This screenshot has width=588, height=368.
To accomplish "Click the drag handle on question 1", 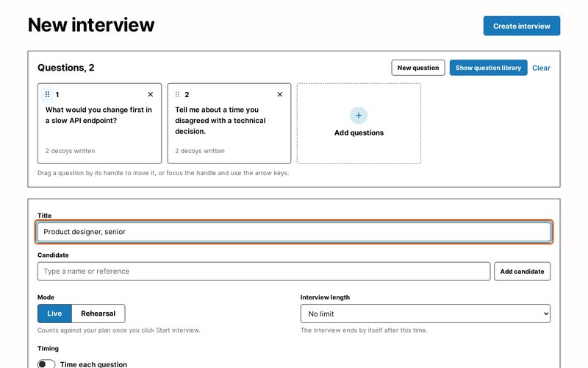I will pos(47,94).
